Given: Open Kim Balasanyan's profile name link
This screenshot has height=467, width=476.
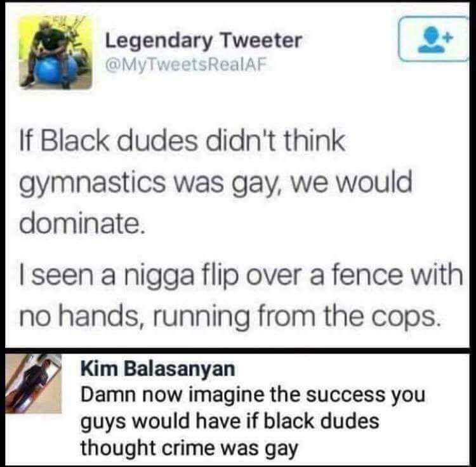Looking at the screenshot, I should 158,369.
